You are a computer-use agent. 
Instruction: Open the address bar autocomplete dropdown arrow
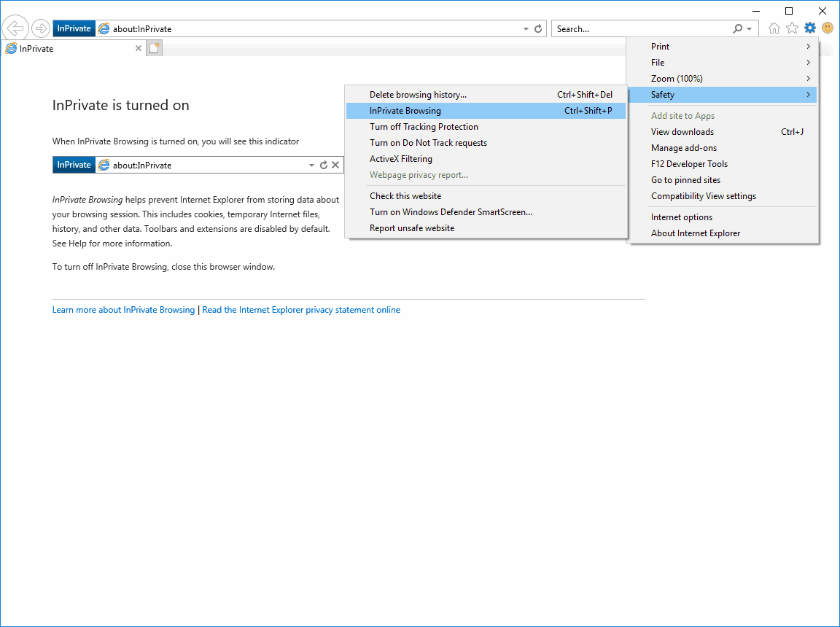(x=526, y=29)
